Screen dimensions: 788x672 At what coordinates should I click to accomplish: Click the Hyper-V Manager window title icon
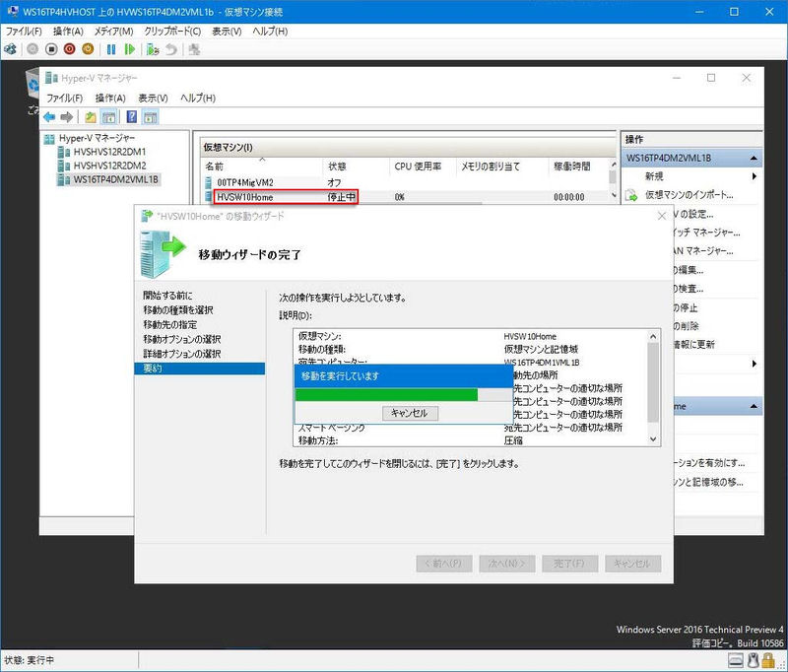51,78
